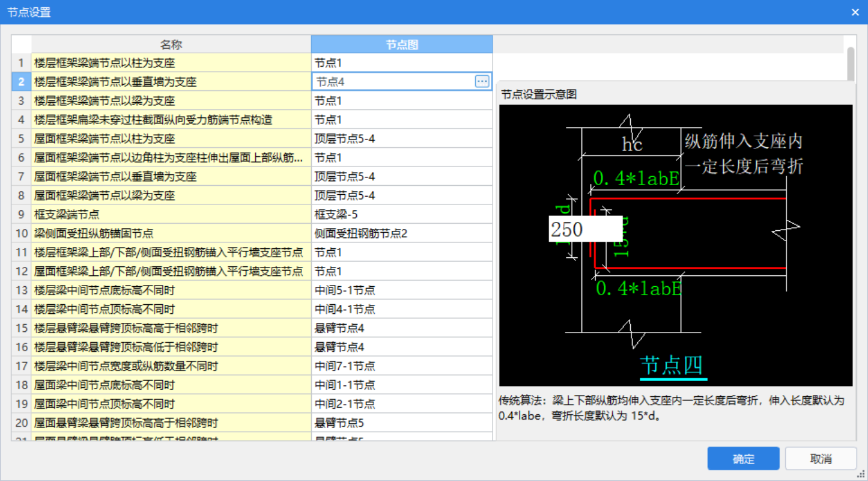
Task: Grab the vertical scrollbar of the node list
Action: coord(851,63)
